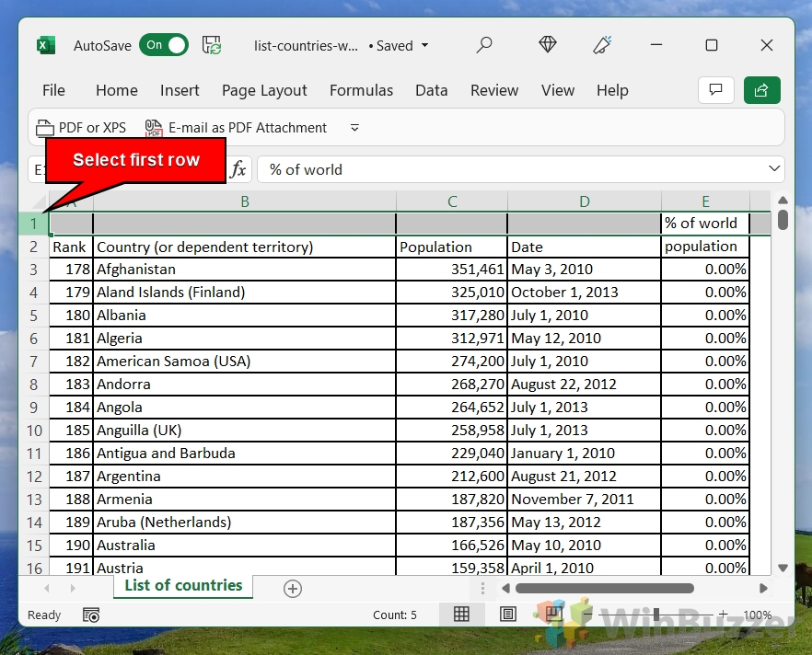812x655 pixels.
Task: Open the Data tab
Action: pos(432,90)
